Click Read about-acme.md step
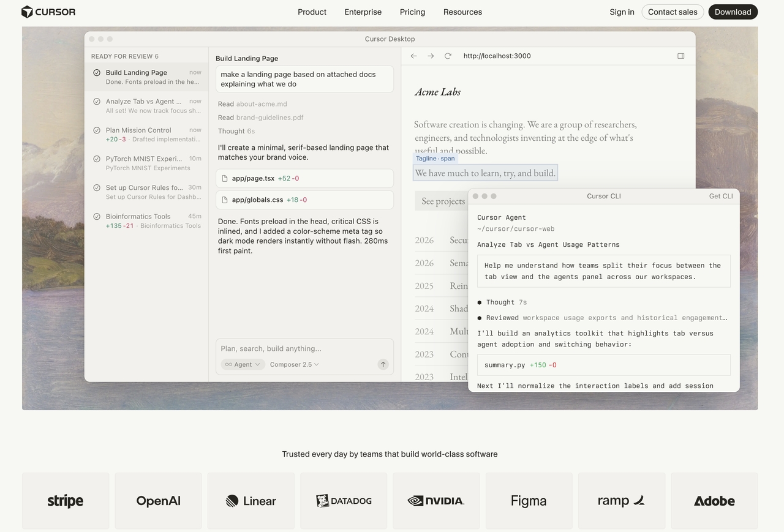Screen dimensions: 784x532 (x=252, y=104)
